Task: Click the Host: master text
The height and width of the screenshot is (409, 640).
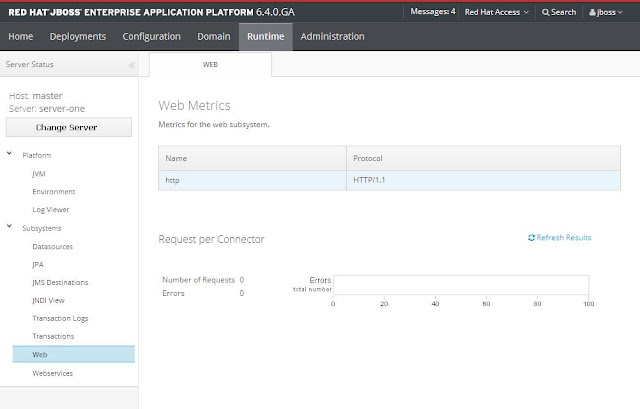Action: (36, 96)
